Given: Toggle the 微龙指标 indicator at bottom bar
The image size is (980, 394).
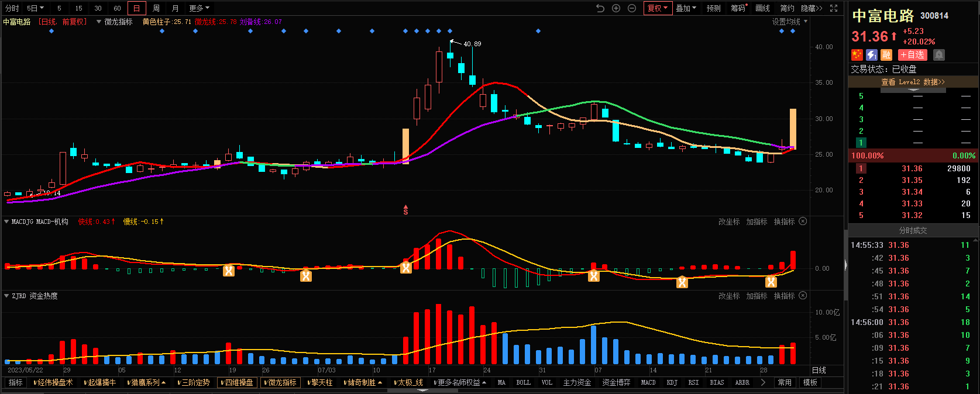Looking at the screenshot, I should tap(280, 383).
